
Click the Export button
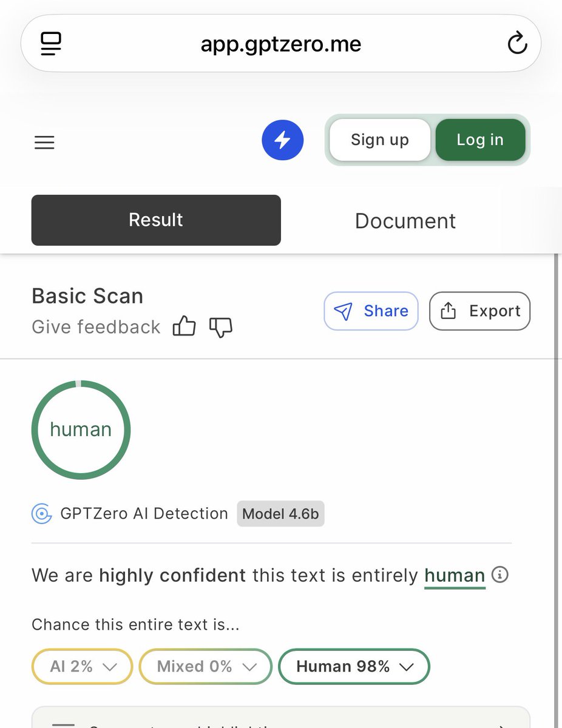click(479, 311)
